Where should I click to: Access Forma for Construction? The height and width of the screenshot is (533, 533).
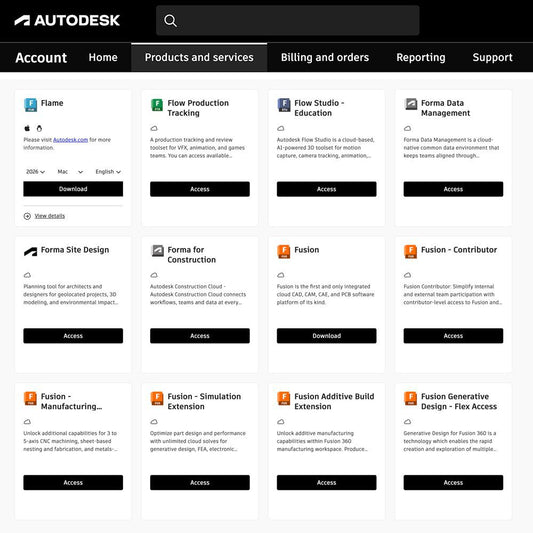[x=200, y=336]
